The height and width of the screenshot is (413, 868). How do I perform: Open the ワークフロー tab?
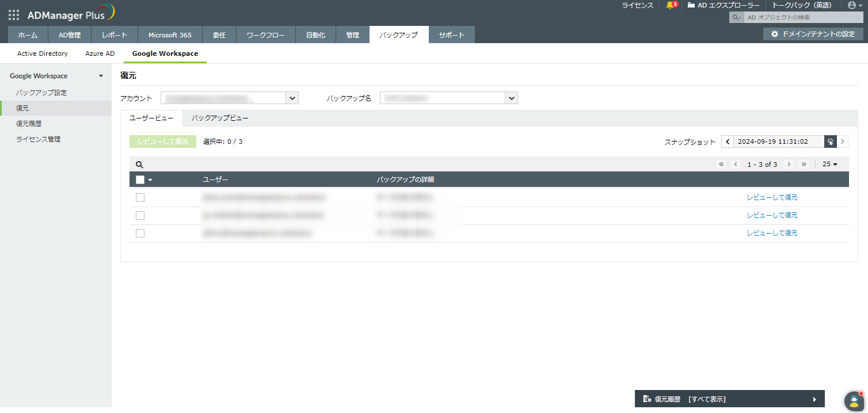pyautogui.click(x=265, y=35)
